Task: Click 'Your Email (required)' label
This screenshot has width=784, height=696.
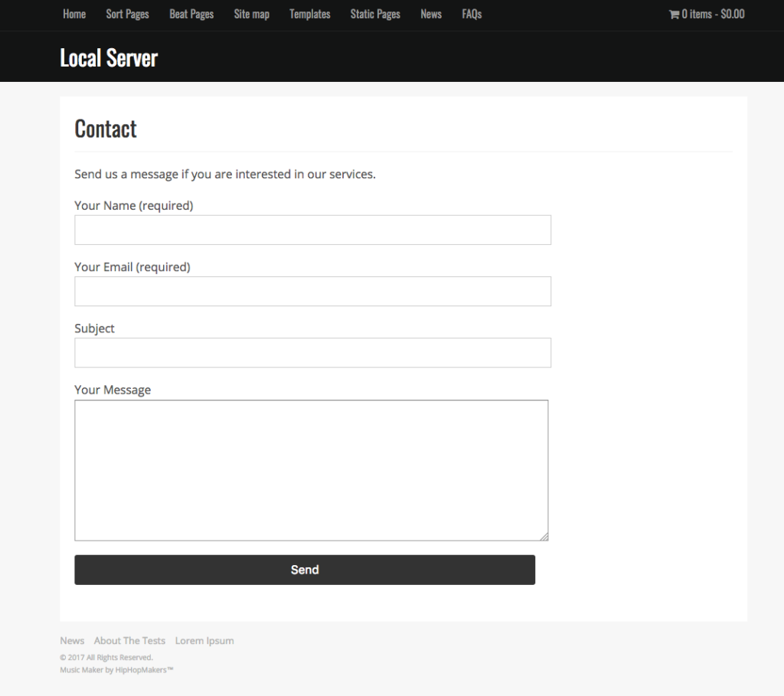Action: click(x=132, y=267)
